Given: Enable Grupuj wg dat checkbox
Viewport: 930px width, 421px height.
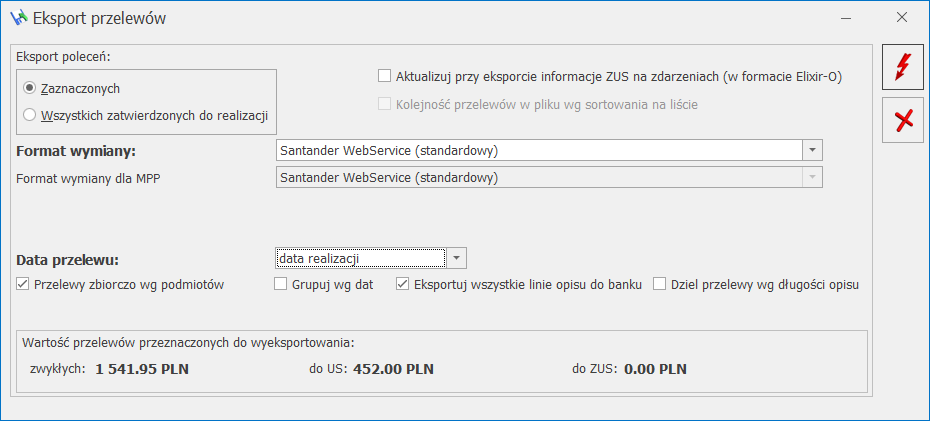Looking at the screenshot, I should [x=280, y=285].
